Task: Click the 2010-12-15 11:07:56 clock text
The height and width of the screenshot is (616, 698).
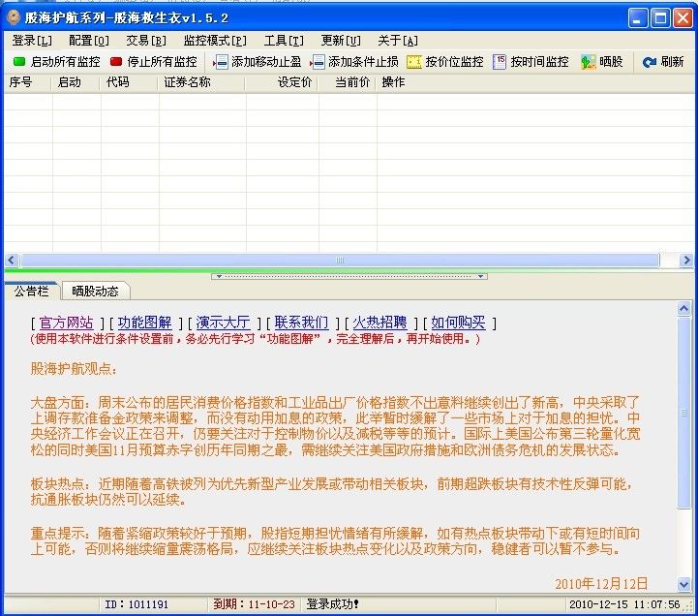Action: pos(624,604)
